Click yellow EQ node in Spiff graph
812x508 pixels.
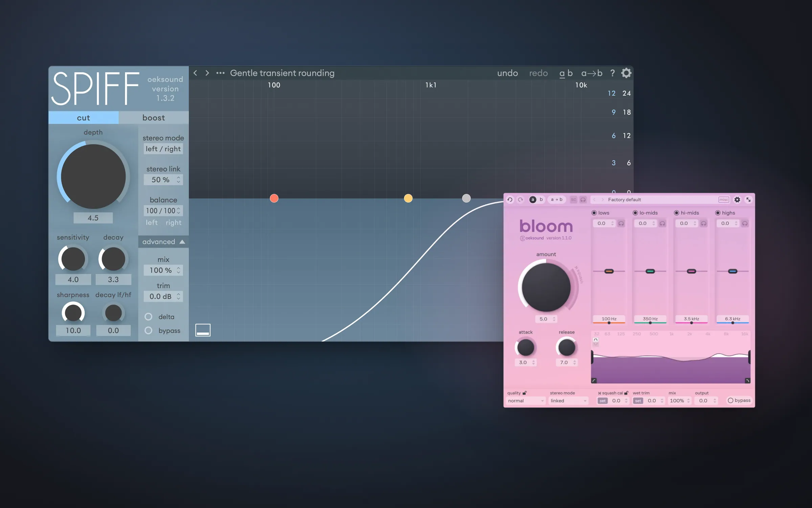tap(408, 198)
